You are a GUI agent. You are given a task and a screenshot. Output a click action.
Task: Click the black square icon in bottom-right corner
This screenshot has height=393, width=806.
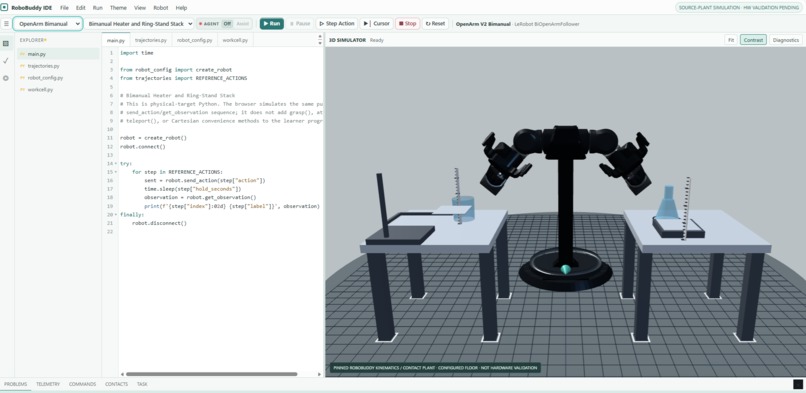(x=798, y=384)
